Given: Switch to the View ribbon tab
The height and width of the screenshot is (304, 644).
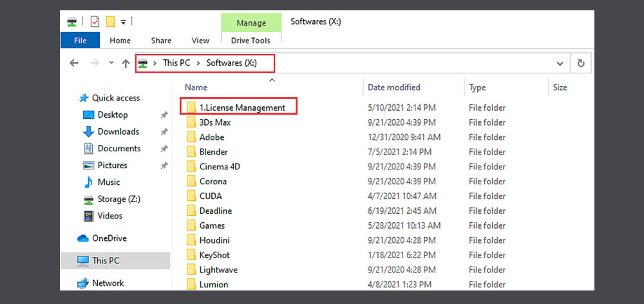Looking at the screenshot, I should click(200, 41).
